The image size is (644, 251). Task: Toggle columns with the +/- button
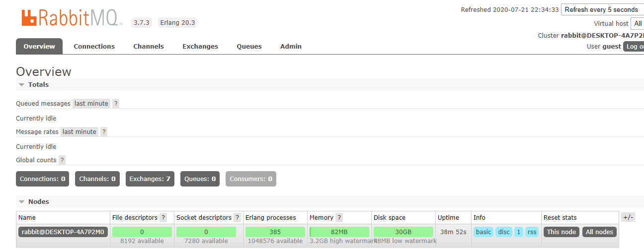coord(628,217)
